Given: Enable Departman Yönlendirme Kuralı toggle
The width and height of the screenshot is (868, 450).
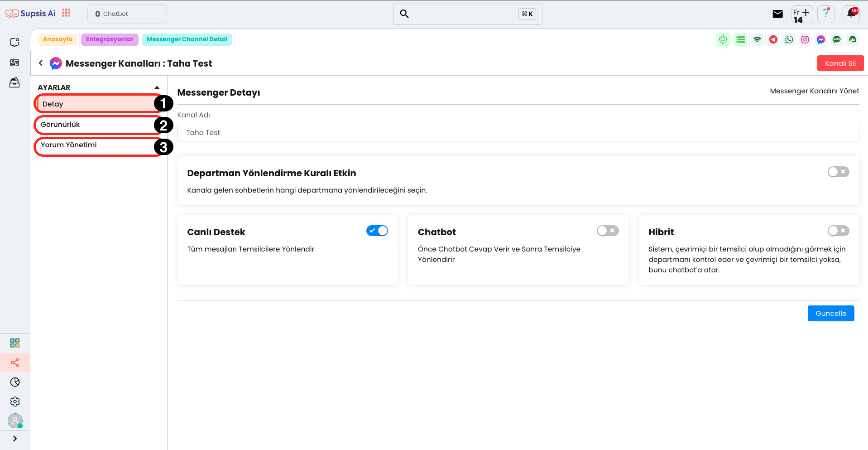Looking at the screenshot, I should 838,172.
